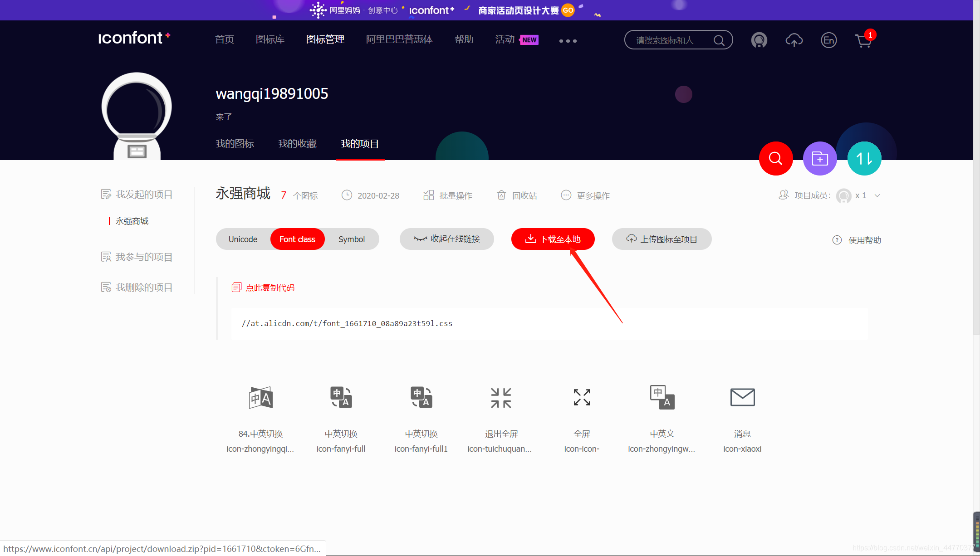The image size is (980, 556).
Task: Collapse online link with 收起在线链接
Action: tap(447, 239)
